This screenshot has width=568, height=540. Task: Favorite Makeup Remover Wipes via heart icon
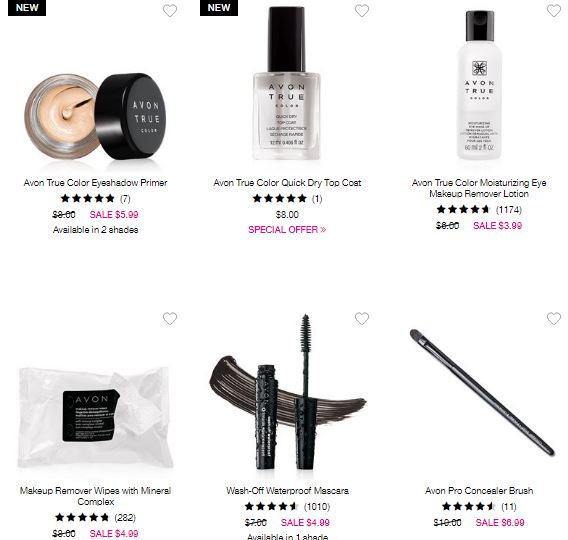pos(170,319)
